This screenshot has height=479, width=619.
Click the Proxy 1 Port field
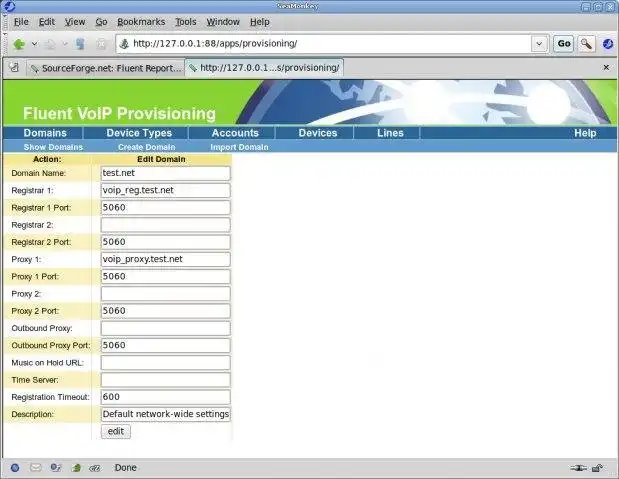[165, 276]
